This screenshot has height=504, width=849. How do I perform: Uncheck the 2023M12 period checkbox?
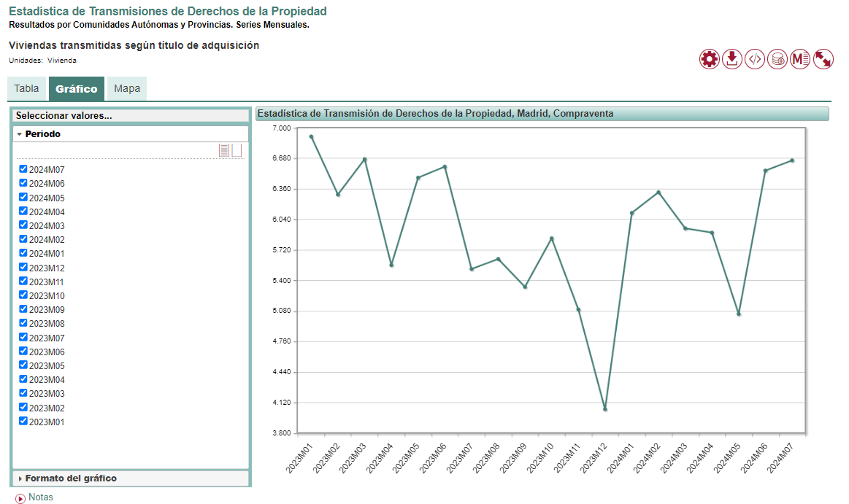(x=23, y=267)
